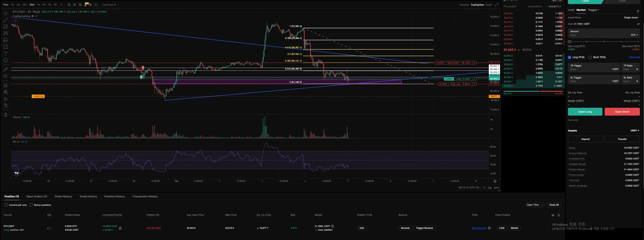
Task: Click the Trigger Reverse button
Action: [424, 228]
